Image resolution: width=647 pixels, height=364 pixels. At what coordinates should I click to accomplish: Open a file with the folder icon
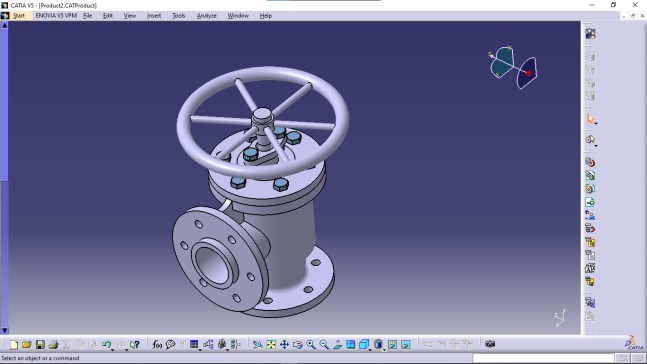27,344
